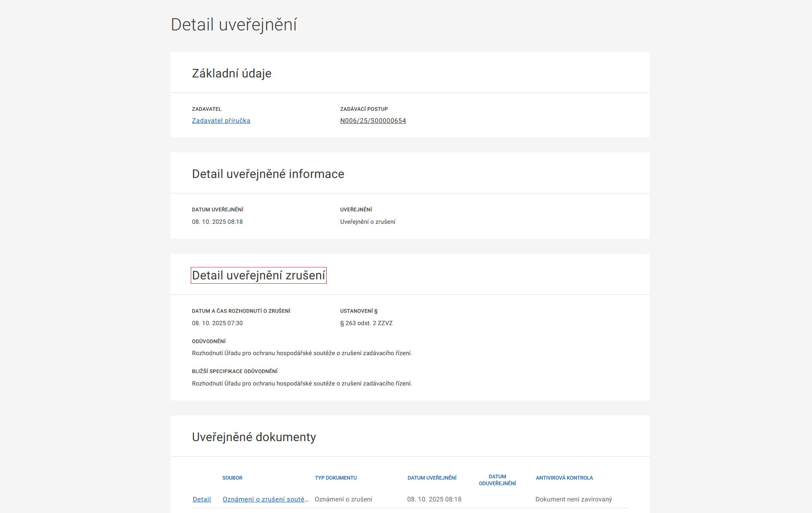The height and width of the screenshot is (513, 812).
Task: Click the Detail uveřejnění page title
Action: [x=233, y=25]
